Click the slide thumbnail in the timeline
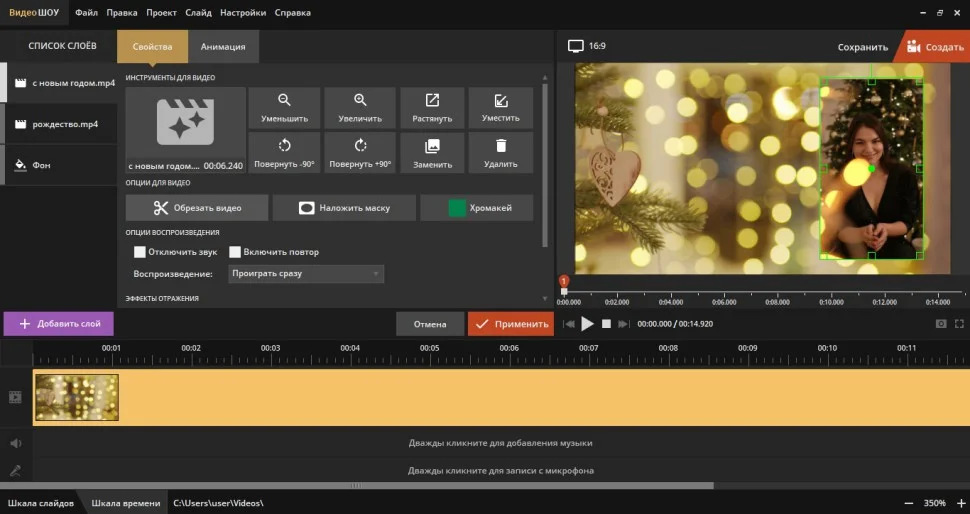Screen dimensions: 970x514 coord(76,397)
